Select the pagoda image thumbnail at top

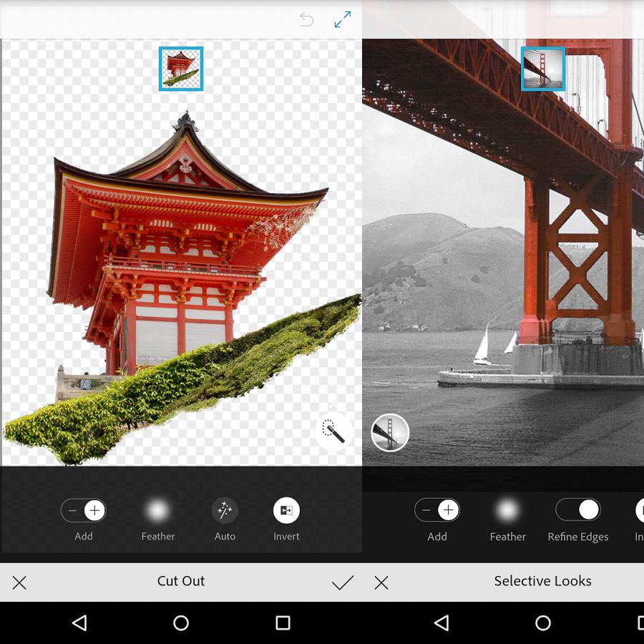181,69
